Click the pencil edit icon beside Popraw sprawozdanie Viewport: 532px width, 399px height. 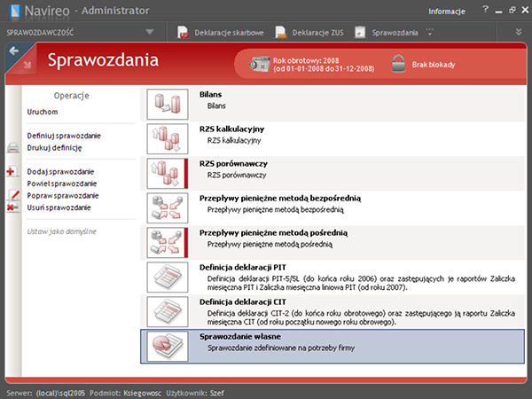coord(12,195)
